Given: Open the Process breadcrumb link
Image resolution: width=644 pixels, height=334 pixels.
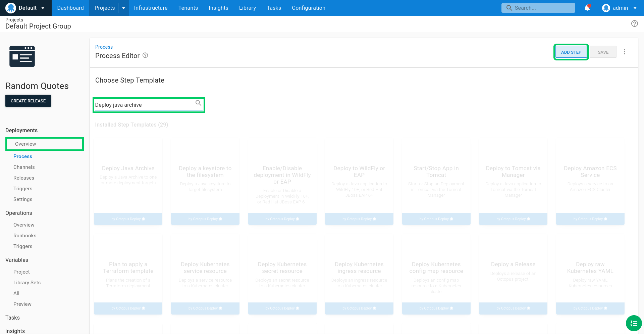Looking at the screenshot, I should pos(104,47).
